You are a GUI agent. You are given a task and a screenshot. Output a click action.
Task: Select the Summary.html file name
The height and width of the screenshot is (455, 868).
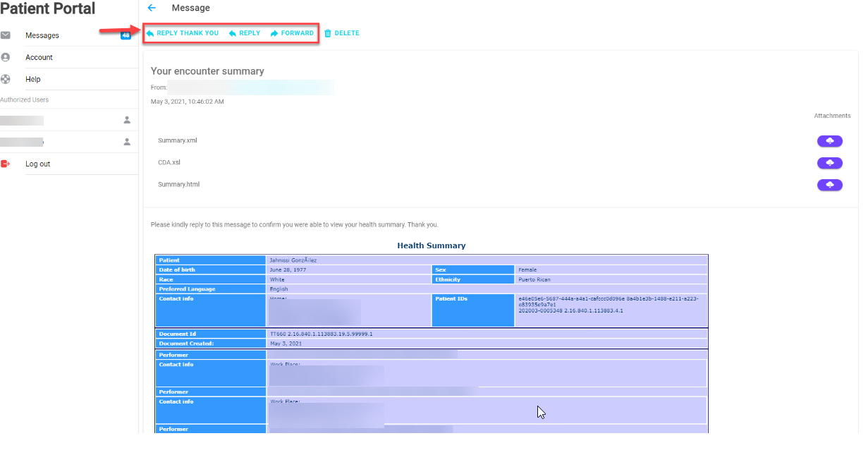click(179, 184)
